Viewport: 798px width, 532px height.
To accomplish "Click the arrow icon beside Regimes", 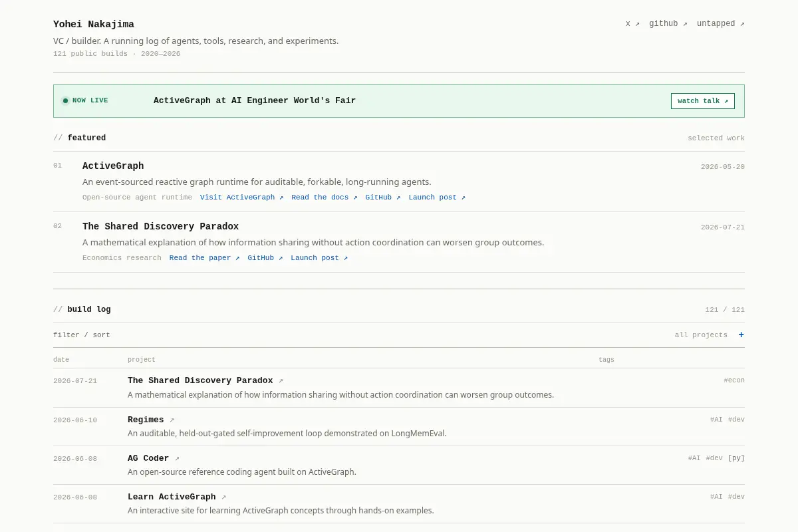I will 172,420.
